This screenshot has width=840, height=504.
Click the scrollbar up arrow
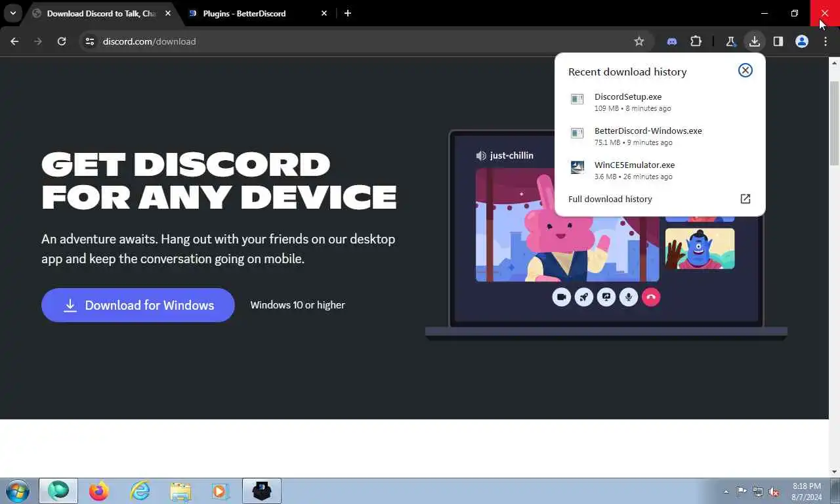834,62
